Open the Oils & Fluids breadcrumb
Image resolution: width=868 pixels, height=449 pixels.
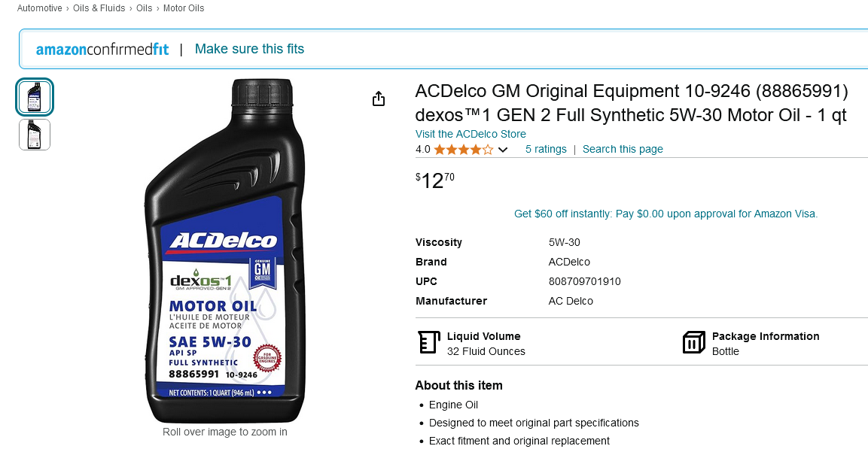point(99,8)
